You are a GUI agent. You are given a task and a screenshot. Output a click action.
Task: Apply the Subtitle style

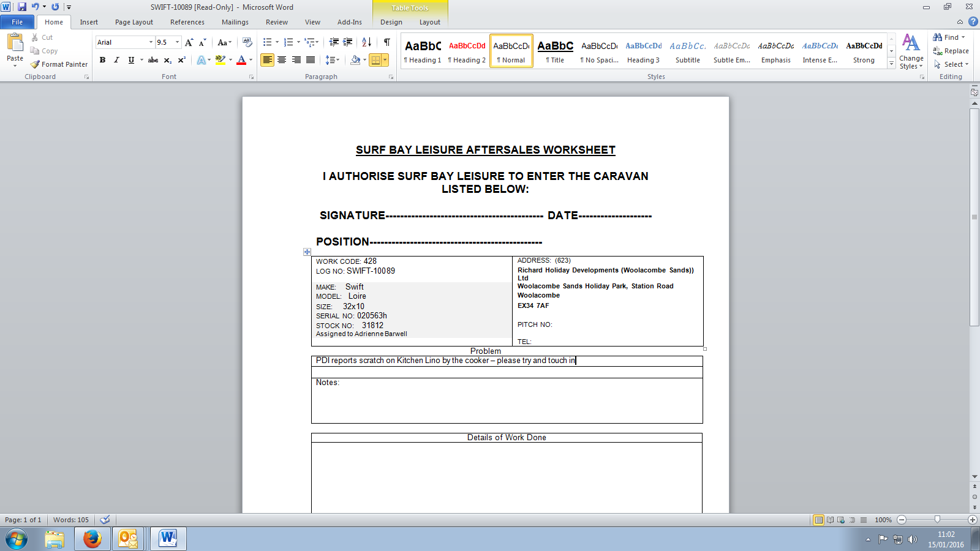coord(688,51)
